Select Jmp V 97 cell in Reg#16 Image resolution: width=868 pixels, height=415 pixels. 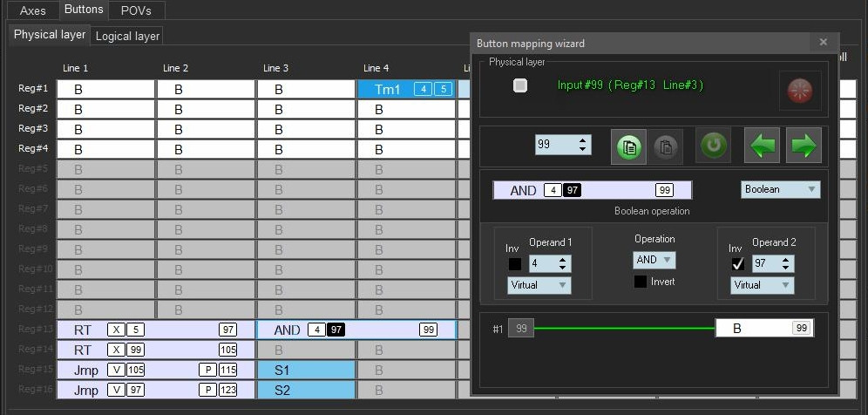click(x=155, y=390)
